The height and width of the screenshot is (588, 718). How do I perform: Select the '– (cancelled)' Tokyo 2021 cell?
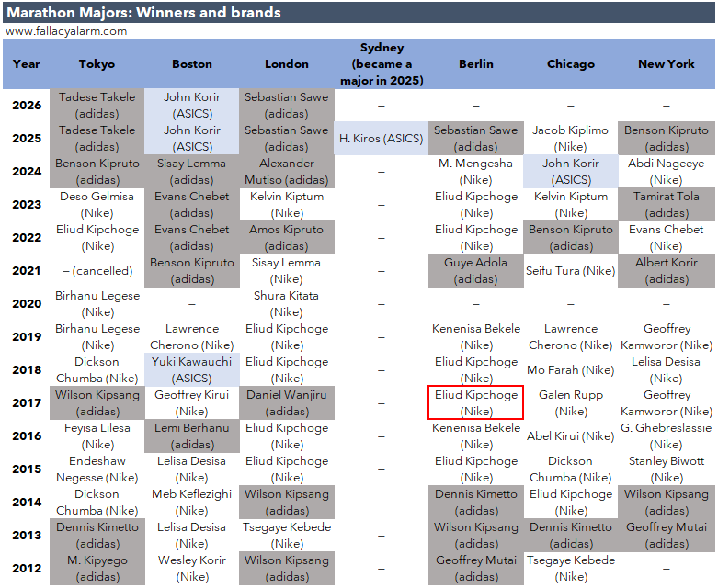click(x=97, y=270)
